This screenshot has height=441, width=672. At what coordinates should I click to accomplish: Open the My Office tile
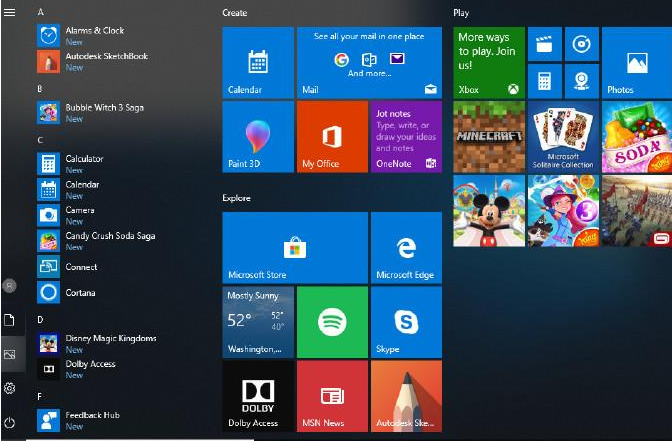tap(332, 136)
